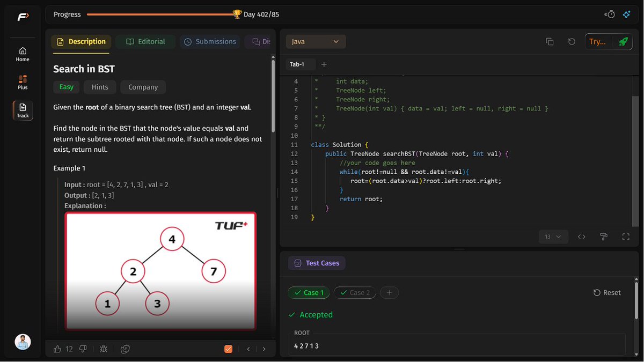Click the orange Progress bar
This screenshot has height=362, width=644.
tap(160, 14)
